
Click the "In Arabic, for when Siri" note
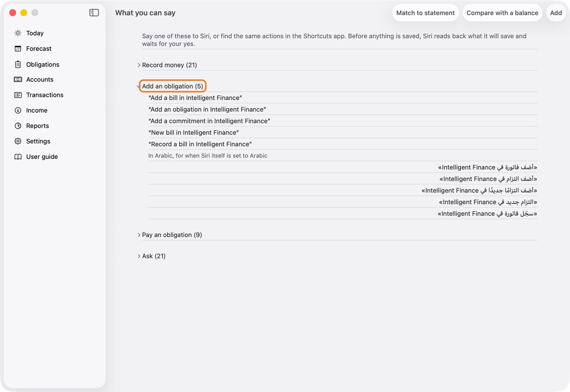point(208,155)
